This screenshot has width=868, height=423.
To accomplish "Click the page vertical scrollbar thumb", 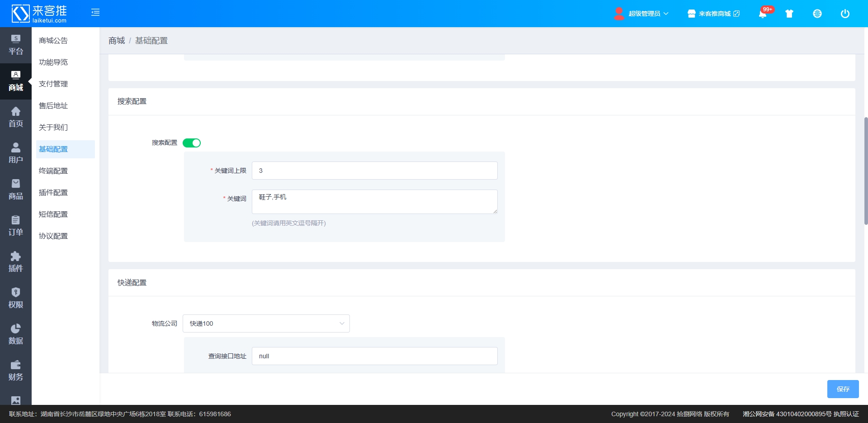I will [x=865, y=171].
